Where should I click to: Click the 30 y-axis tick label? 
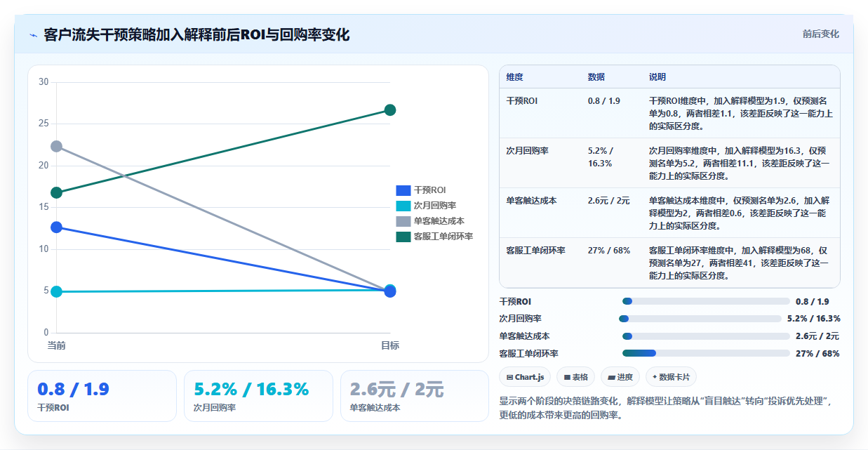click(x=44, y=82)
